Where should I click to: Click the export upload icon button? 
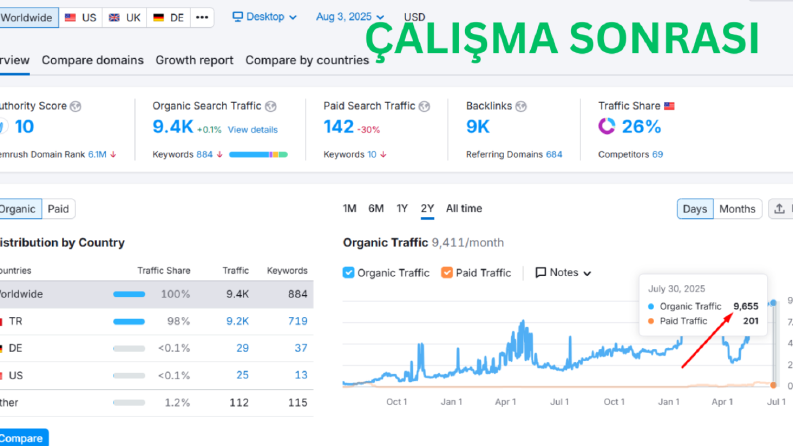pos(779,209)
